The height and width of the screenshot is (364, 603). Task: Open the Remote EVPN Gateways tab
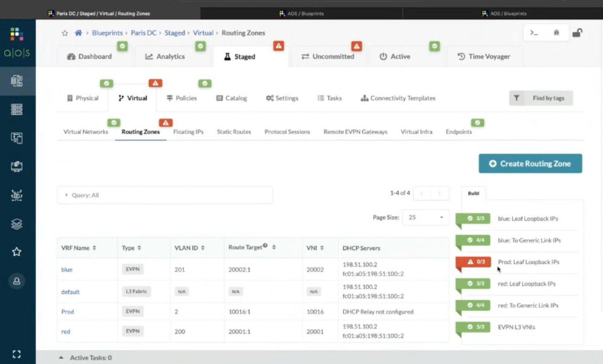(355, 132)
